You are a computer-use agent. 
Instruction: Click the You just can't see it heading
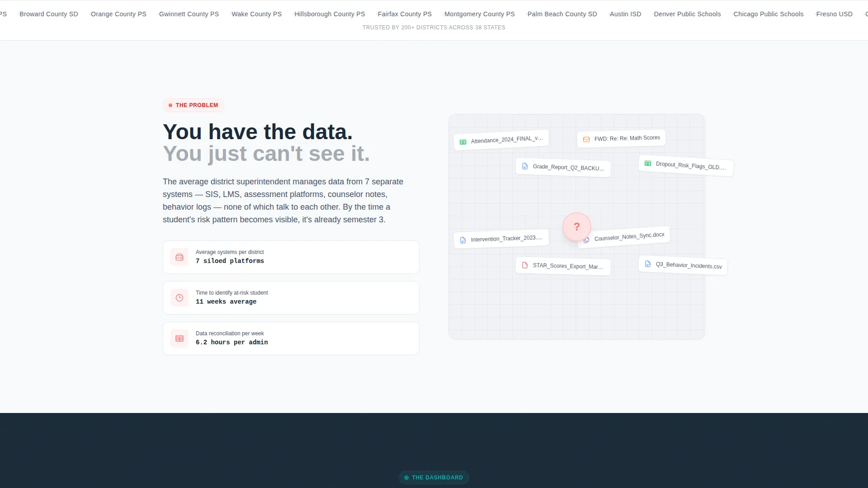coord(266,154)
